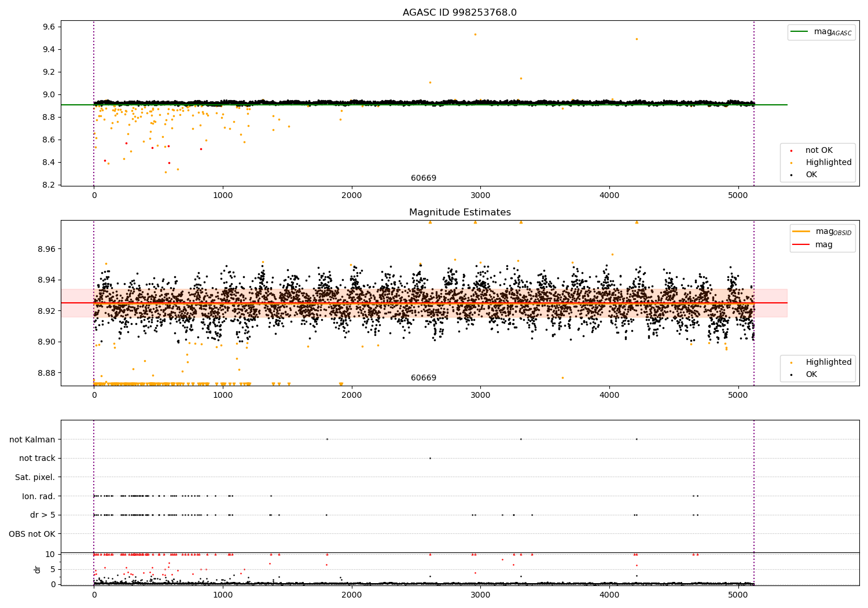Click the 60669 label in Magnitude Estimates plot
The image size is (868, 608).
tap(424, 378)
